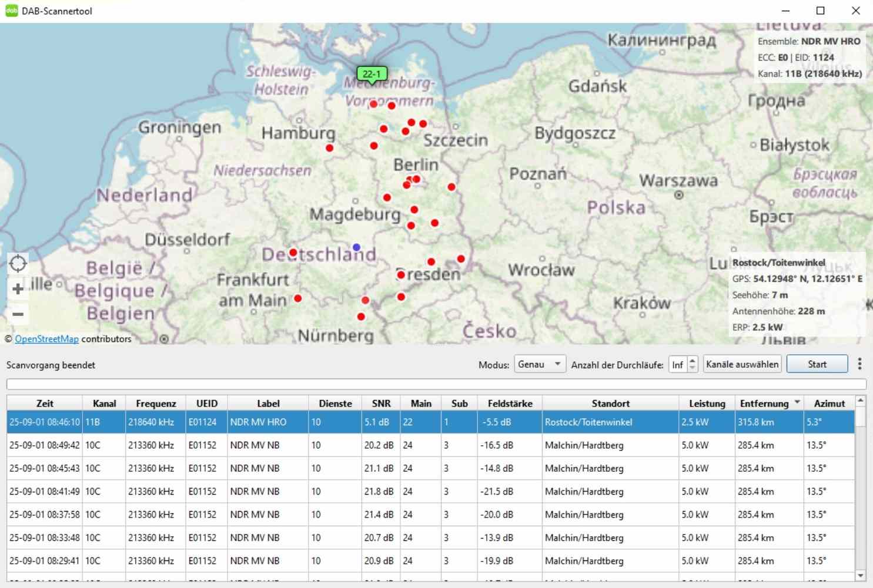873x588 pixels.
Task: Sort table by Feldstärke column header
Action: coord(510,404)
